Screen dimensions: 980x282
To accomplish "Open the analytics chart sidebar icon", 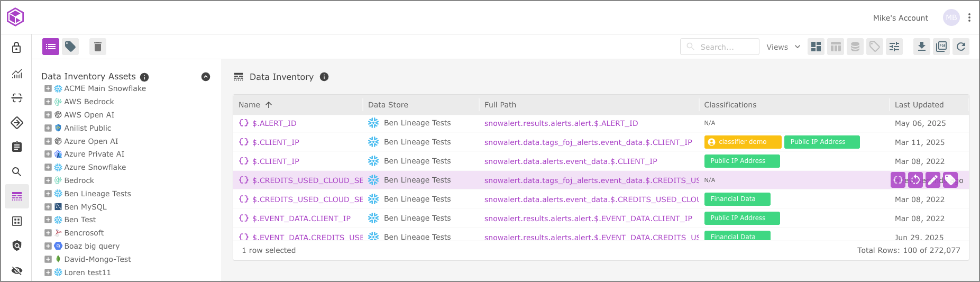I will [x=17, y=74].
